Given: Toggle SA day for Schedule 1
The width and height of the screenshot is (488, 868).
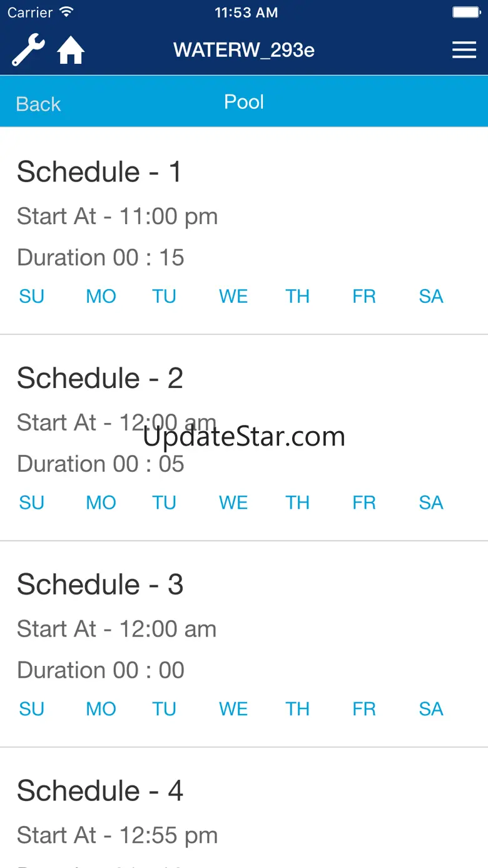Looking at the screenshot, I should pos(431,296).
